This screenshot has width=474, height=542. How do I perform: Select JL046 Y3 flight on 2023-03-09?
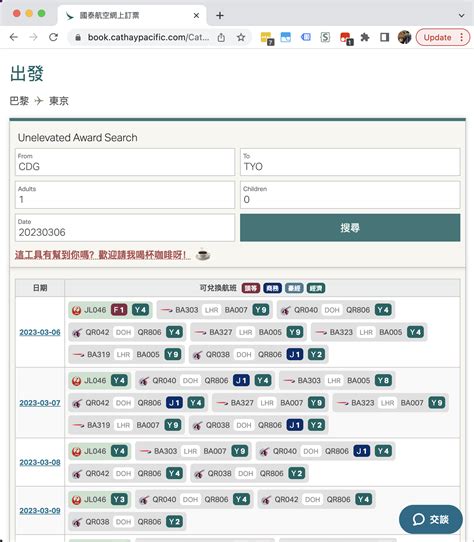point(100,500)
